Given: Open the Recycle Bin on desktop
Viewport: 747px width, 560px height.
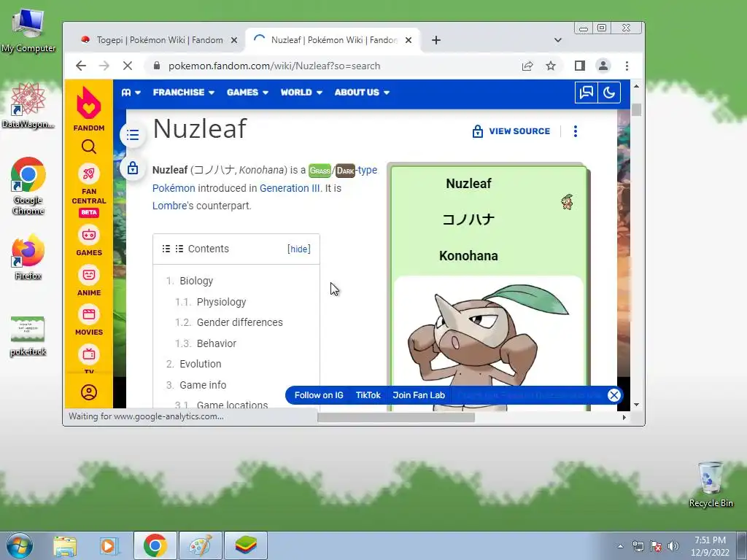Looking at the screenshot, I should [x=711, y=485].
